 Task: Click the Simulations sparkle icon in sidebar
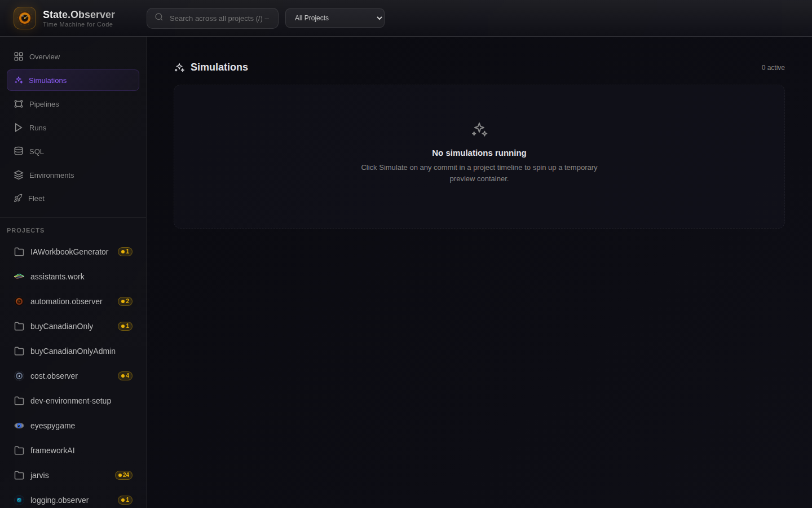19,80
